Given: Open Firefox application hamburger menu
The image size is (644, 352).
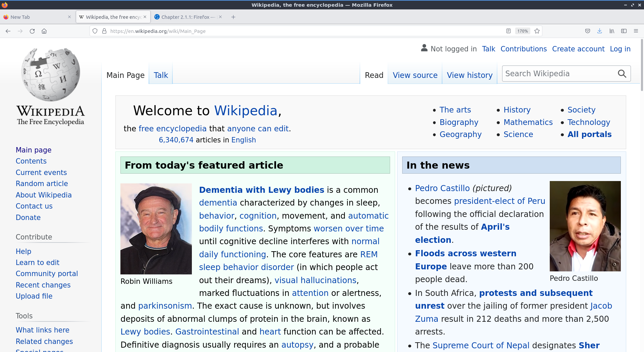Looking at the screenshot, I should (x=636, y=31).
